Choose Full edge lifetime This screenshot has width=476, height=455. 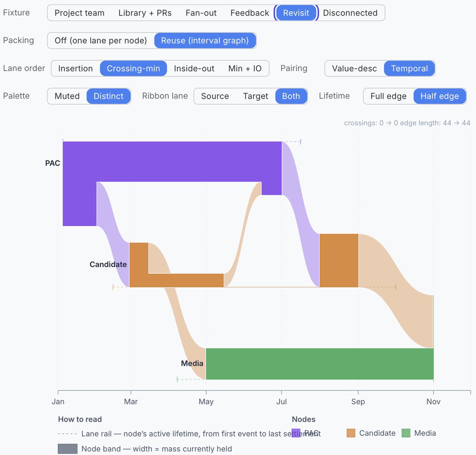[x=388, y=96]
